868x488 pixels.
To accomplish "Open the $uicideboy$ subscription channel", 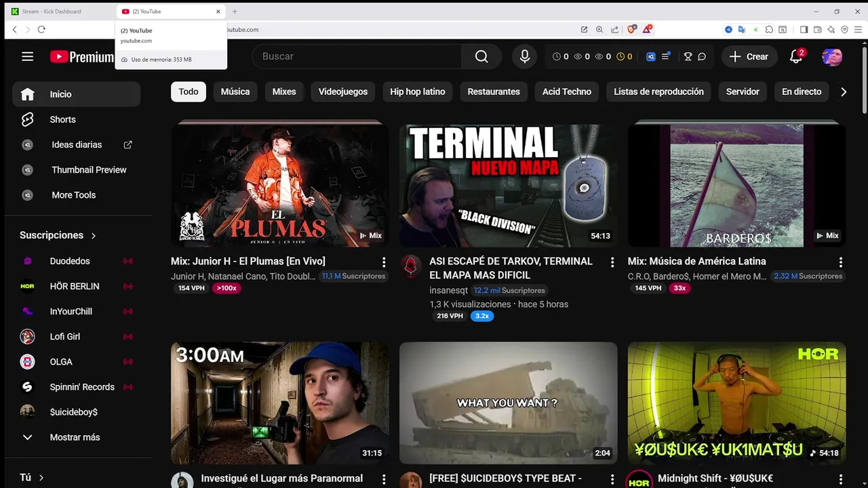I will tap(77, 412).
